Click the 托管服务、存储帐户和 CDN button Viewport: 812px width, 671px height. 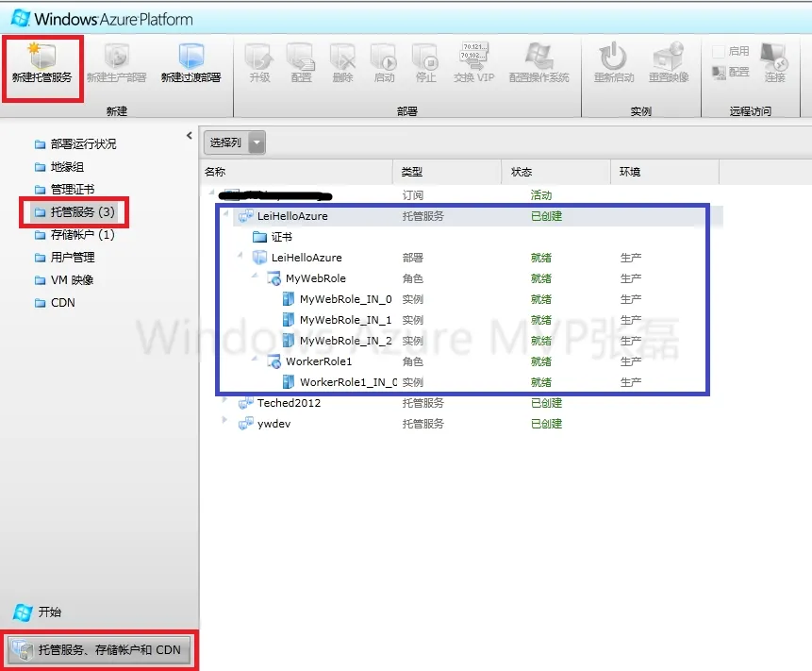point(99,649)
